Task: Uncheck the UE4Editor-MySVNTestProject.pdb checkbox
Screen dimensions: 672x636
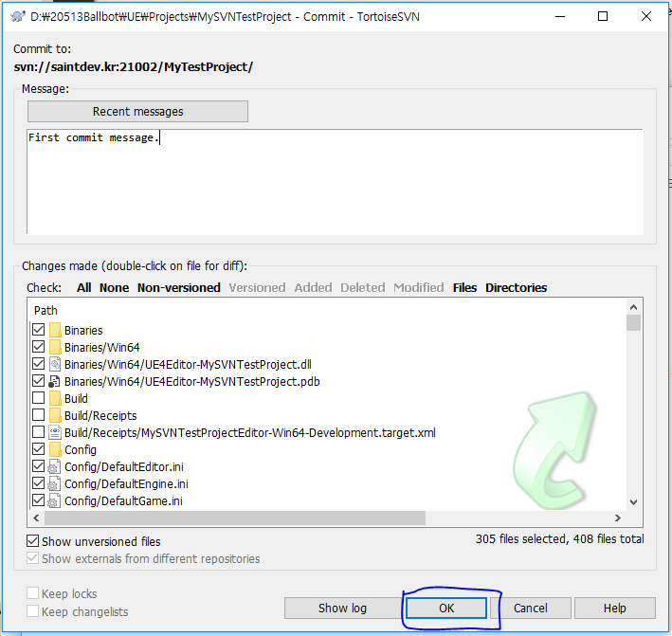Action: (x=38, y=381)
